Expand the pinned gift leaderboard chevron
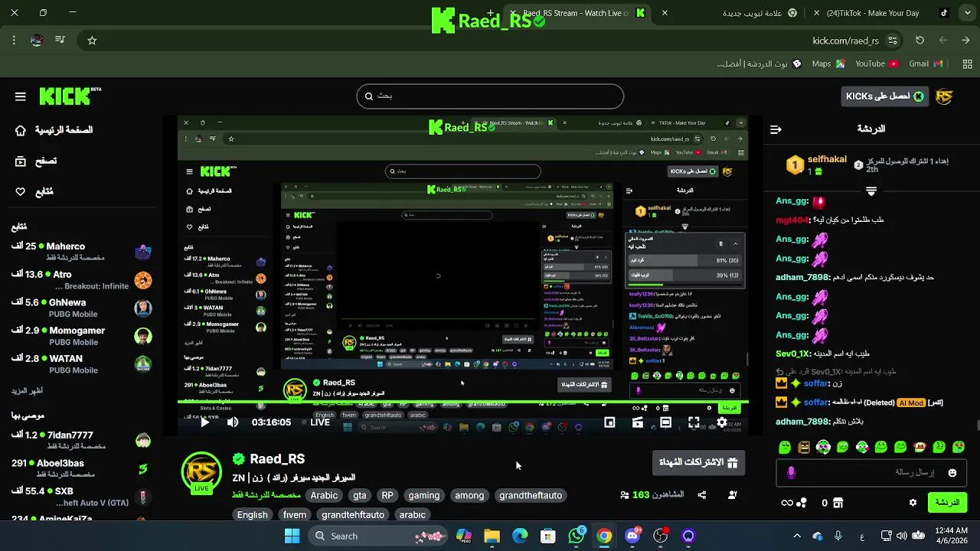The width and height of the screenshot is (980, 551). [x=871, y=191]
